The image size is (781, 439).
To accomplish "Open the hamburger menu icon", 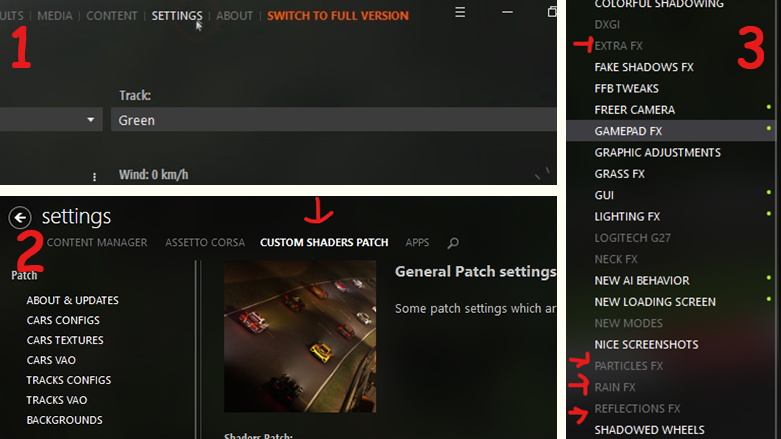I will click(460, 12).
